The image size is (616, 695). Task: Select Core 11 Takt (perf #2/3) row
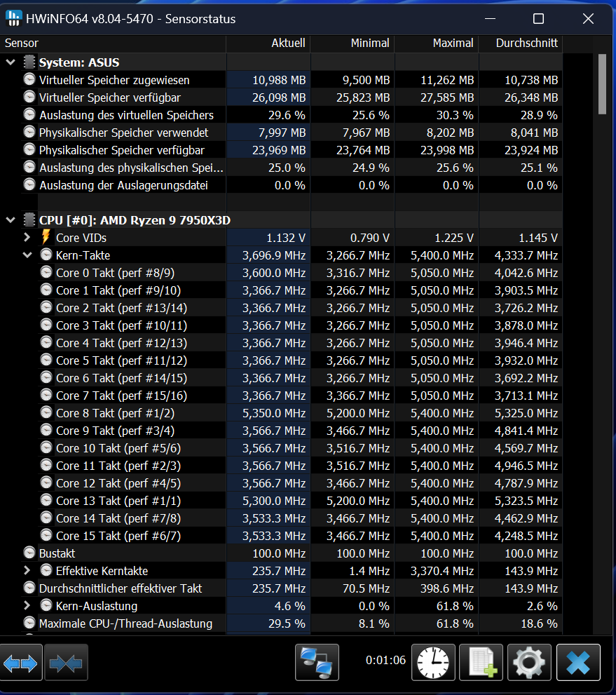point(300,466)
